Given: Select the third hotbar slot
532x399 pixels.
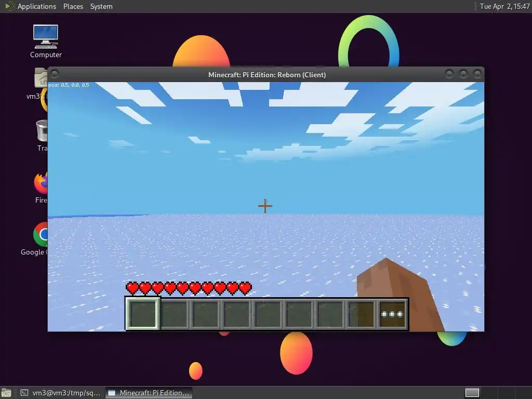Looking at the screenshot, I should point(205,314).
